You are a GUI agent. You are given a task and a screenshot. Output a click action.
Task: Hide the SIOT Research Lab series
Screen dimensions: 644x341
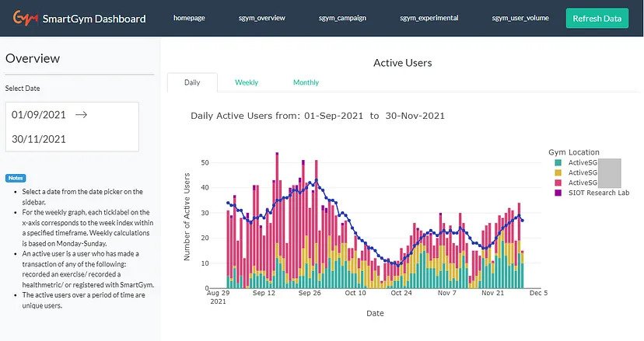click(x=598, y=193)
